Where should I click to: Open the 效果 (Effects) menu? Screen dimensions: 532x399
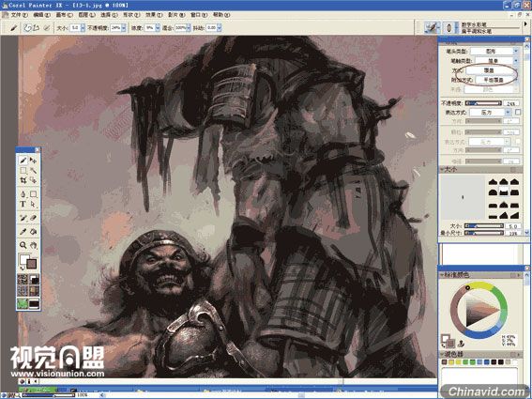154,15
